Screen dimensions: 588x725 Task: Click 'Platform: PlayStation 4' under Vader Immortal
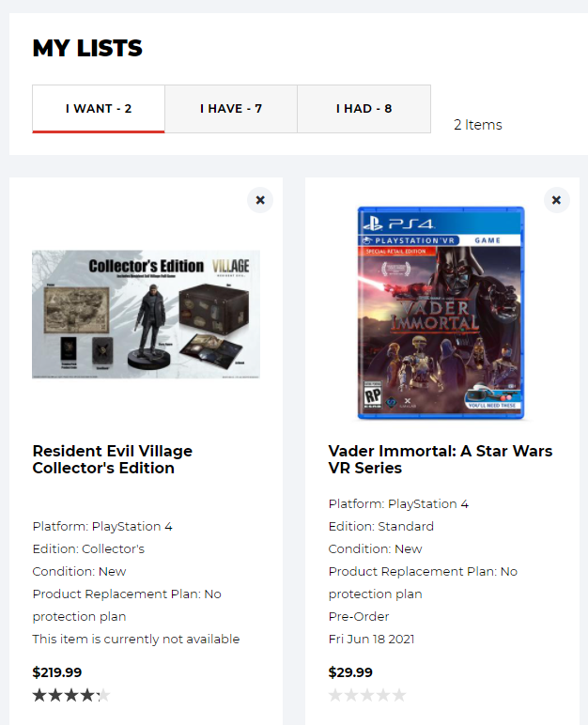[x=398, y=503]
